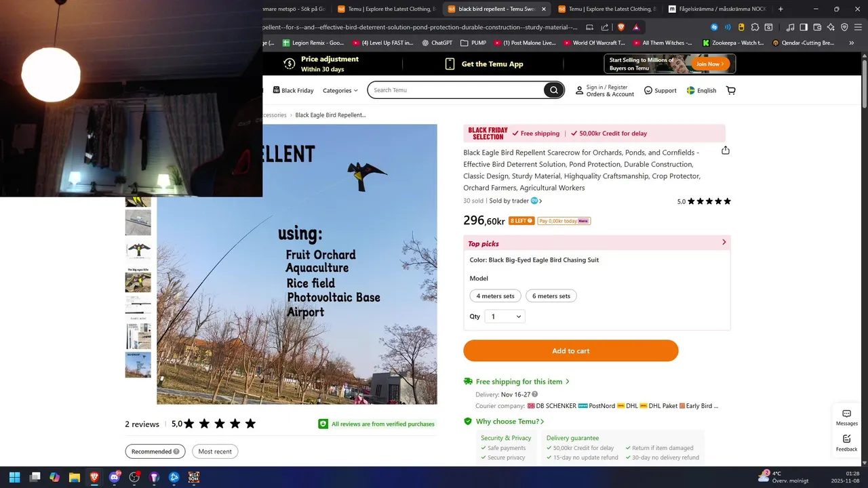Open Black Friday menu item
Image resolution: width=868 pixels, height=488 pixels.
click(x=293, y=90)
